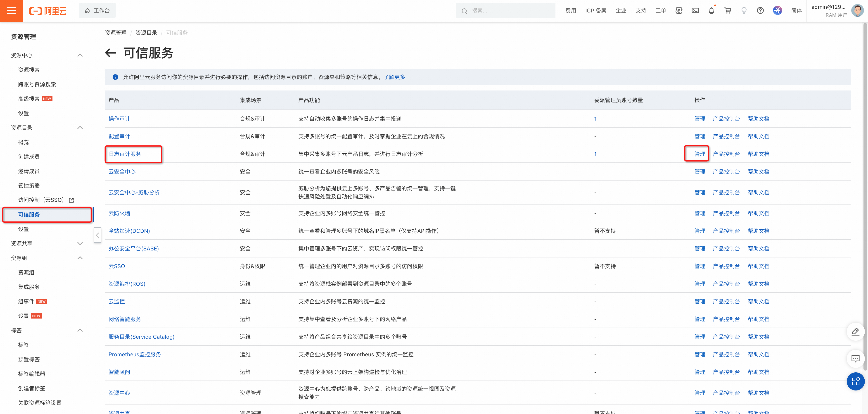
Task: Click the delegated admin count for 操作审计
Action: tap(595, 119)
